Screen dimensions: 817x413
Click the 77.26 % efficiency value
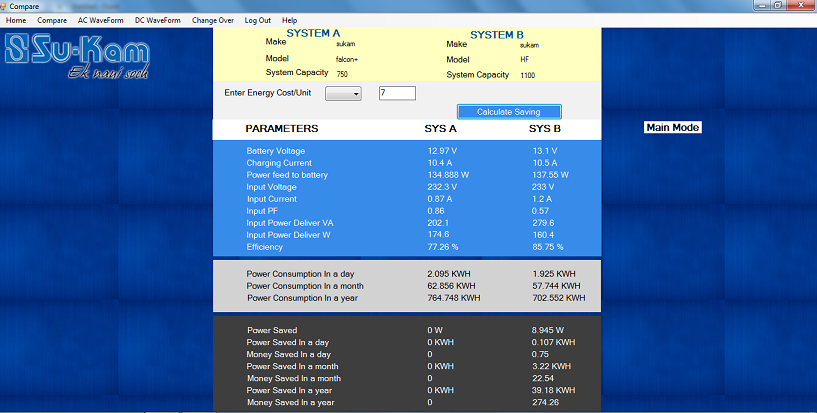coord(443,247)
